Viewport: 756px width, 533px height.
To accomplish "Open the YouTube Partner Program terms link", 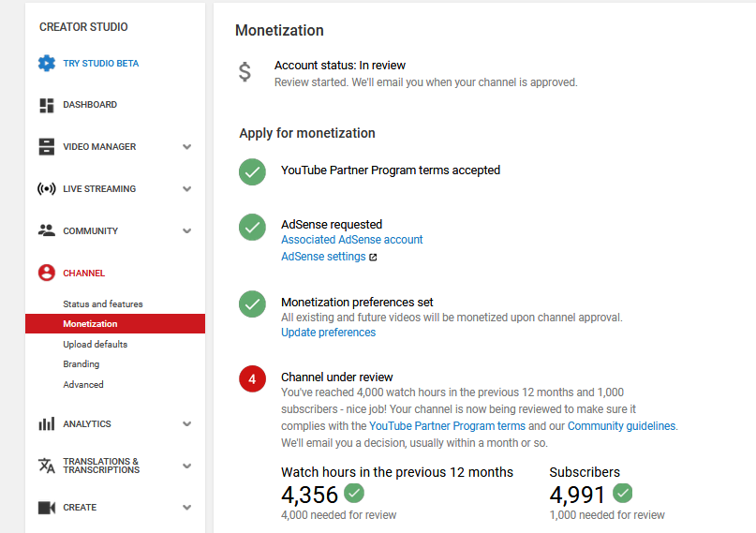I will click(x=447, y=426).
